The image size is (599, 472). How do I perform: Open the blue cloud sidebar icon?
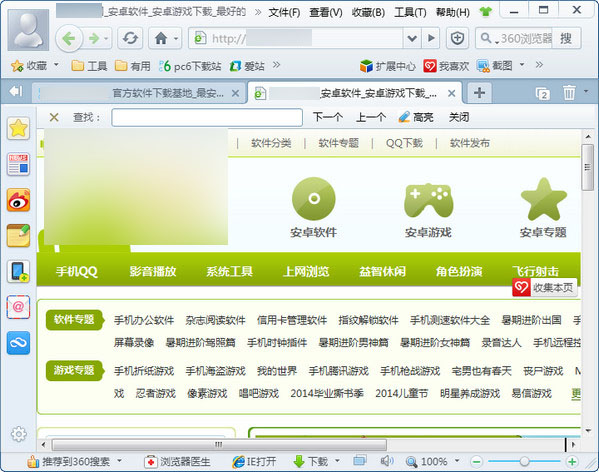tap(18, 343)
